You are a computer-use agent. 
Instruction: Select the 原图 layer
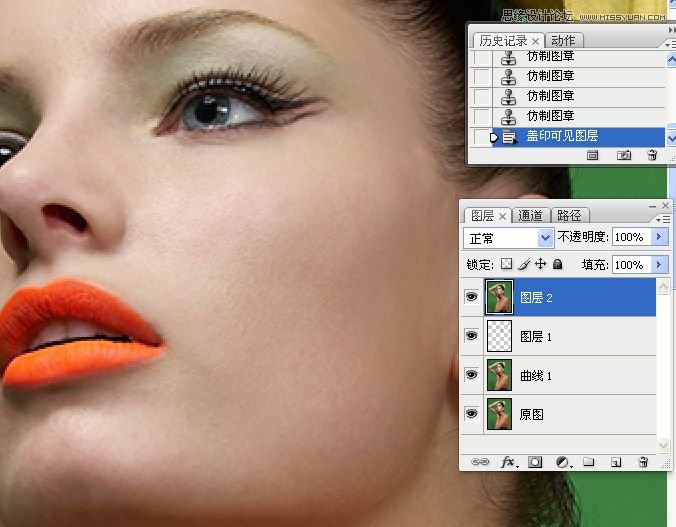pos(570,414)
